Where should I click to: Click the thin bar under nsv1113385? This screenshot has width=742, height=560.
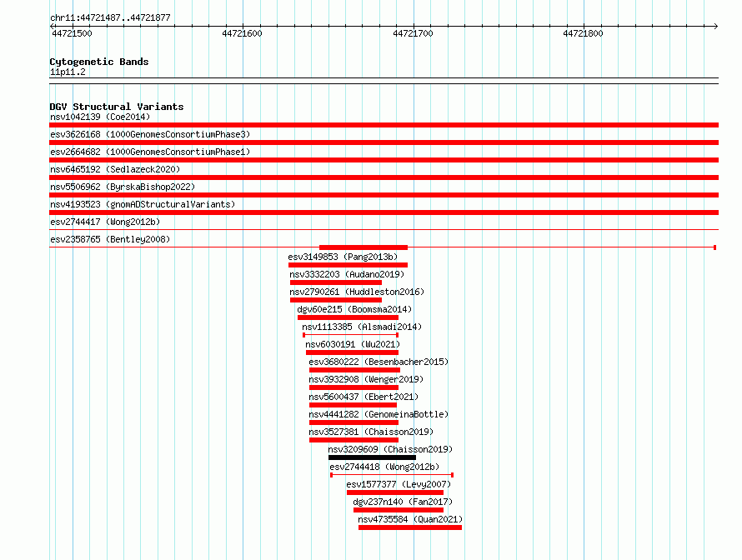[x=351, y=335]
